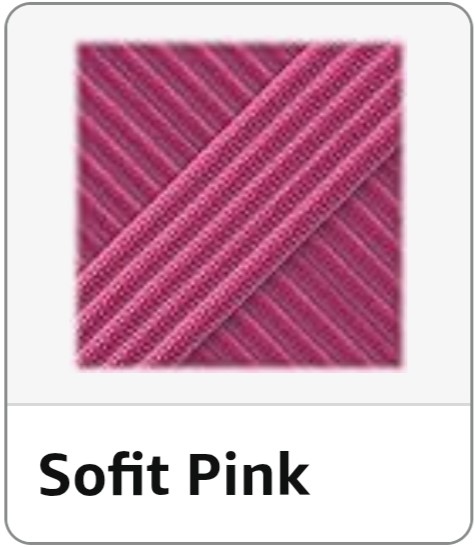Click the word Pink in the label
Viewport: 475px width, 547px height.
249,474
